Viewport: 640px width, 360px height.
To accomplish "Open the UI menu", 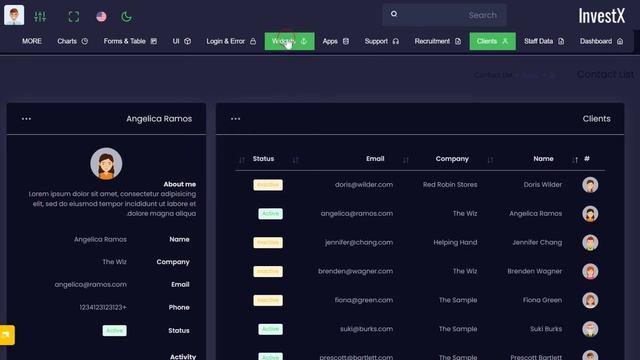I will pyautogui.click(x=182, y=41).
